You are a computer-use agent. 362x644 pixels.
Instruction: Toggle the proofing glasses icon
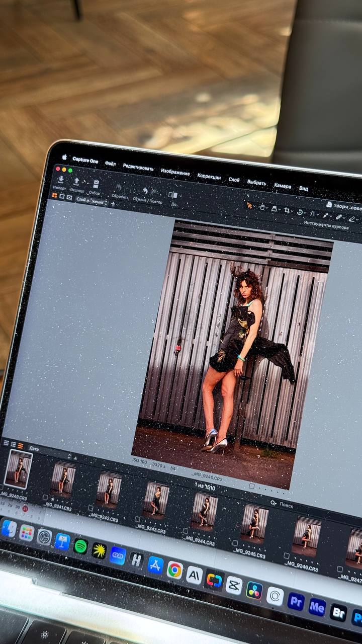(69, 198)
